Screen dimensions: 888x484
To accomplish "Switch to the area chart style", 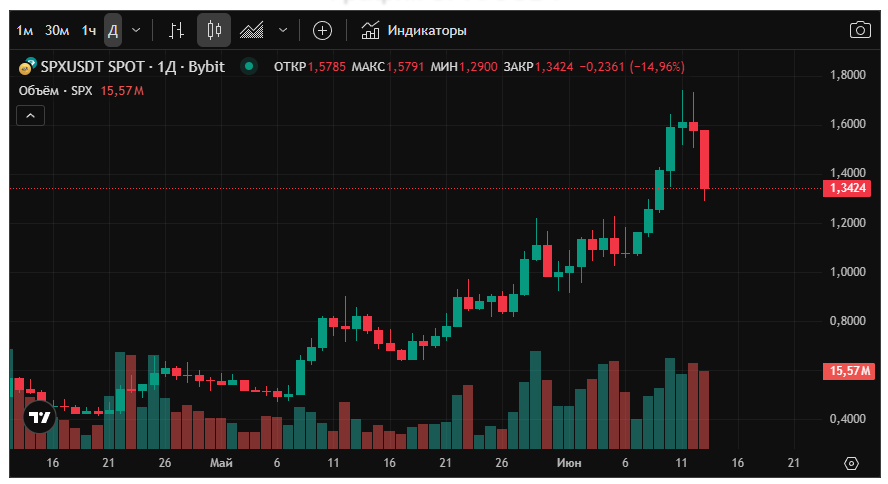I will point(251,31).
